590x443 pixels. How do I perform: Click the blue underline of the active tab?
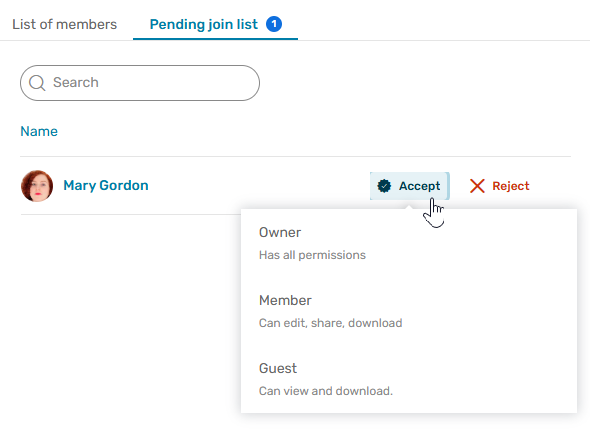(215, 38)
